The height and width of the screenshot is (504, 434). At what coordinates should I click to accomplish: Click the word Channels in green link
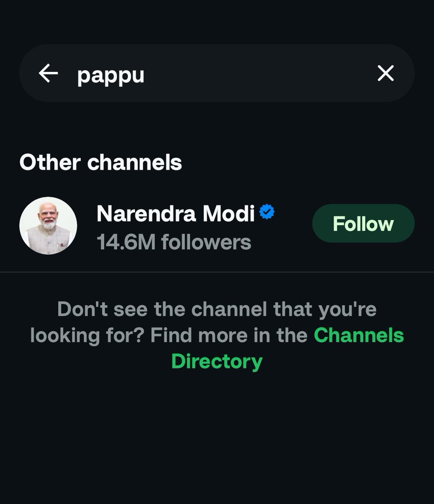tap(359, 336)
